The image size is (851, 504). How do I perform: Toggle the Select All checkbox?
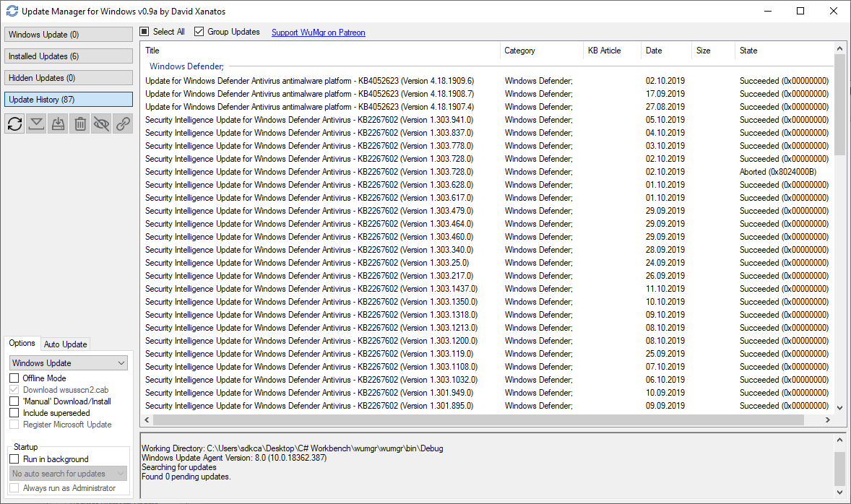click(x=144, y=32)
